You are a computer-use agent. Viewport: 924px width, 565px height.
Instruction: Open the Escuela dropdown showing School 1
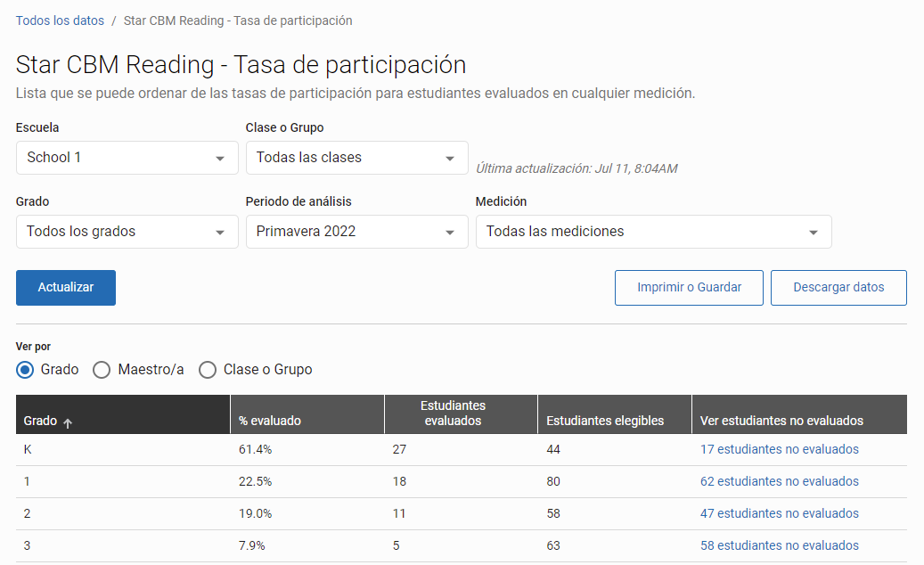(127, 158)
